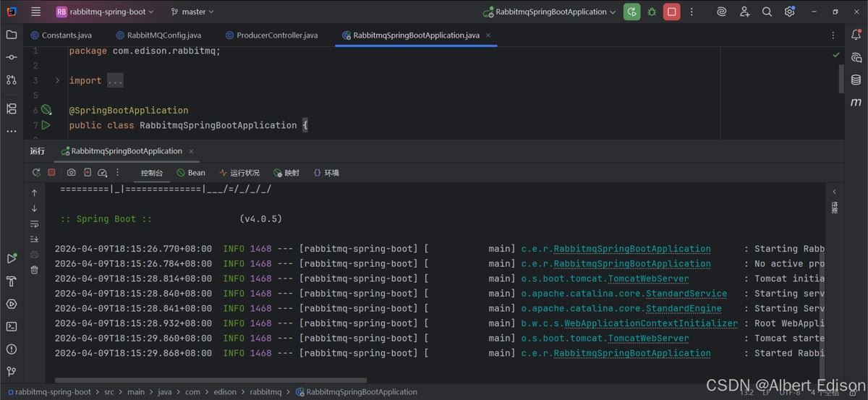Toggle soft-wrap in console

pyautogui.click(x=34, y=224)
